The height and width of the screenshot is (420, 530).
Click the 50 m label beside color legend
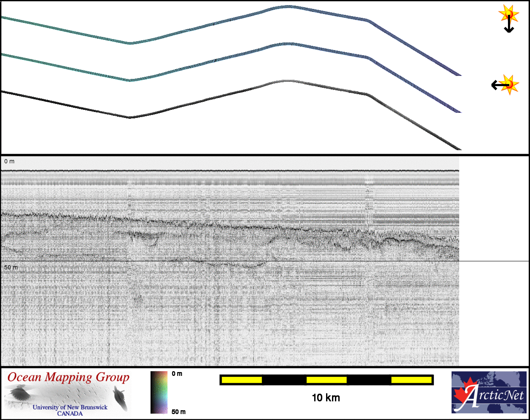pos(179,412)
